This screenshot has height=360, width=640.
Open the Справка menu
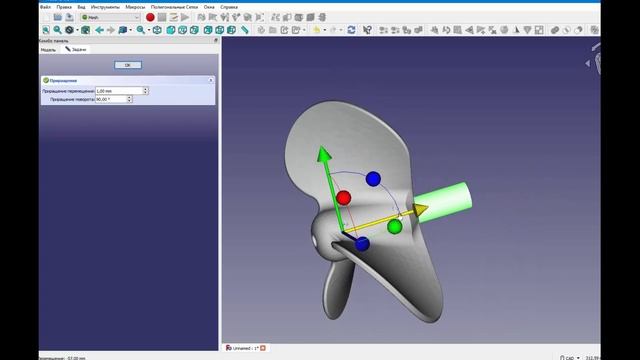point(229,7)
